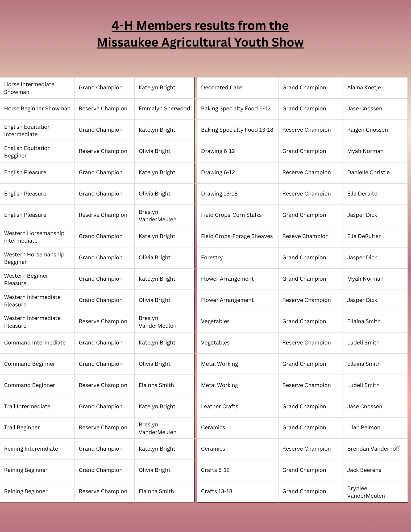411x532 pixels.
Task: Click the 'Command Intermediate' cell
Action: coord(38,343)
